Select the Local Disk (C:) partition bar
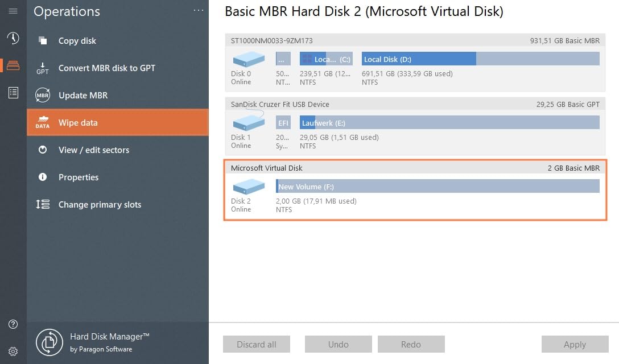Image resolution: width=619 pixels, height=364 pixels. point(326,59)
